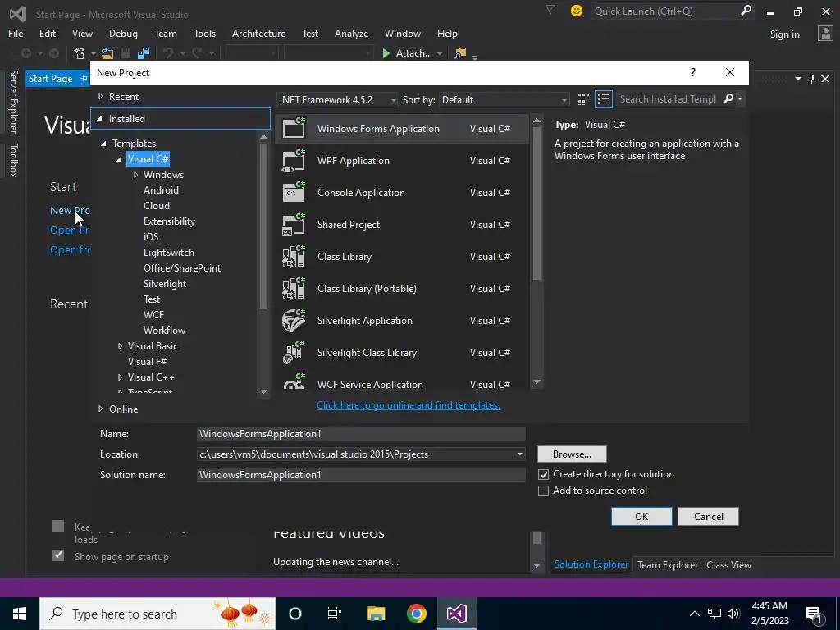The height and width of the screenshot is (630, 840).
Task: Select Silverlight Application template icon
Action: (x=294, y=321)
